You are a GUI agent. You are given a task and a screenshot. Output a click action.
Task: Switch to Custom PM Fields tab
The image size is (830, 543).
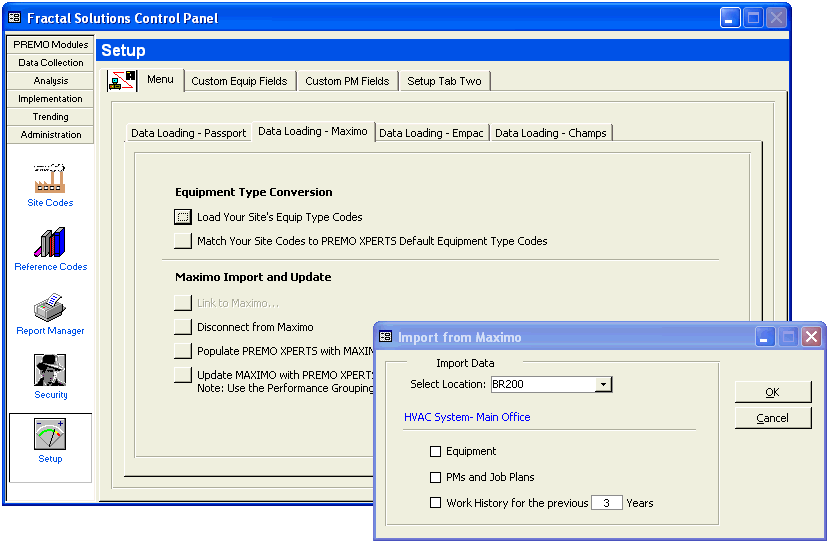pos(347,81)
